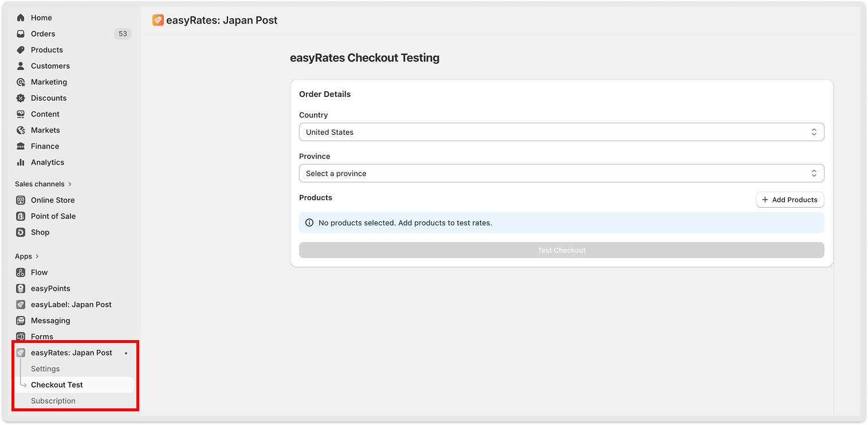This screenshot has height=425, width=868.
Task: Click the plus icon on Add Products
Action: pyautogui.click(x=765, y=200)
